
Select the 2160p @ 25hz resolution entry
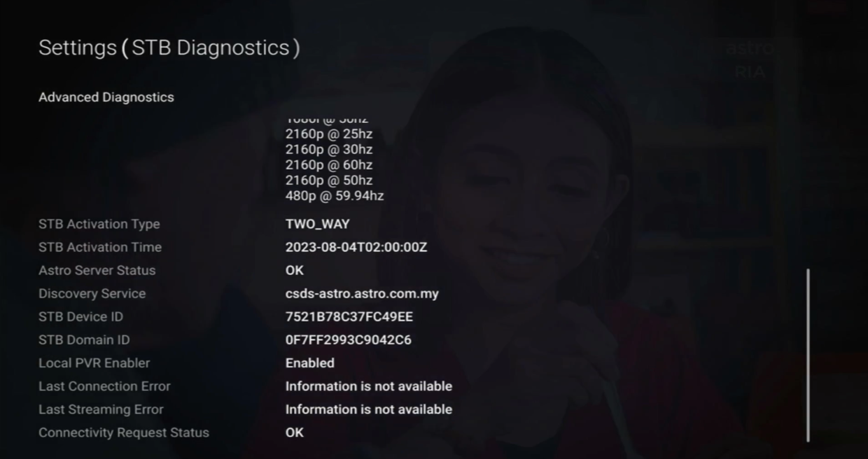click(329, 134)
